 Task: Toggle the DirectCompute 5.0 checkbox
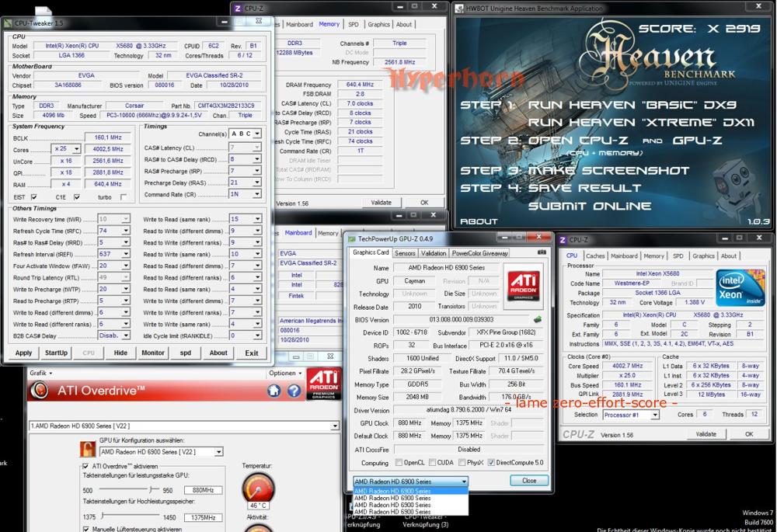(491, 463)
